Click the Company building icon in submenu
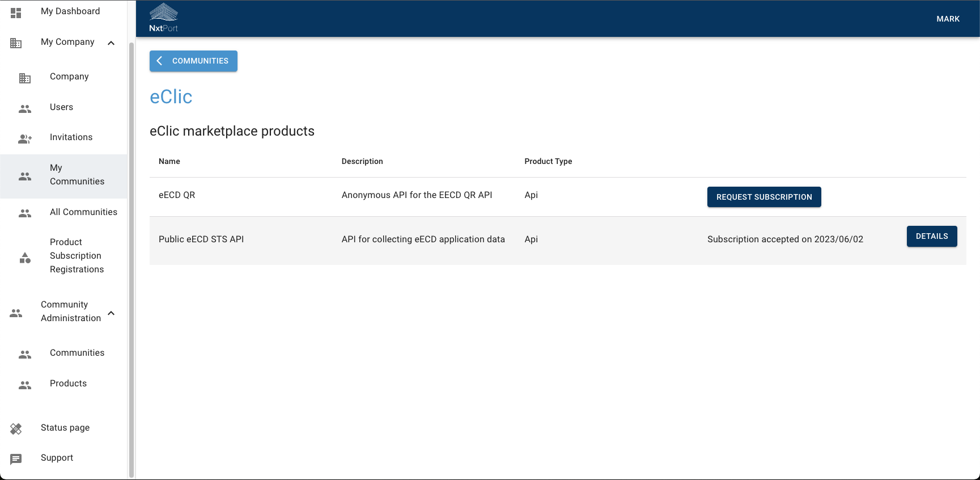 pyautogui.click(x=25, y=78)
